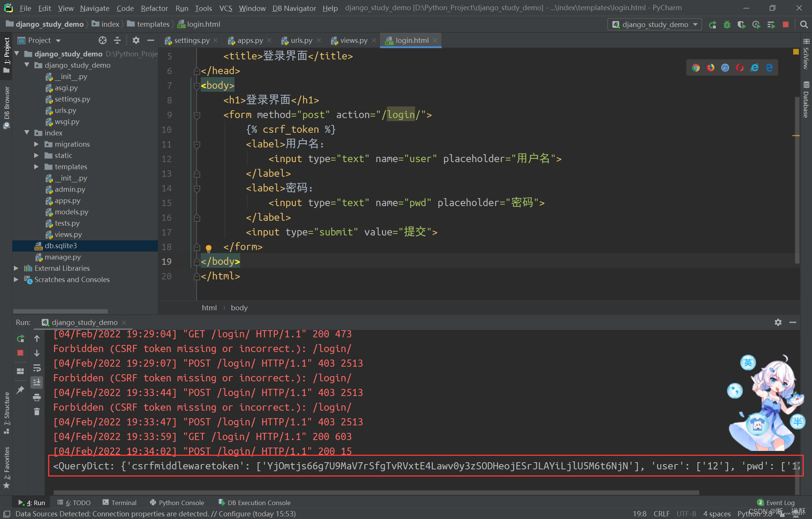Viewport: 812px width, 519px height.
Task: Toggle the SciView right side panel
Action: pos(806,53)
